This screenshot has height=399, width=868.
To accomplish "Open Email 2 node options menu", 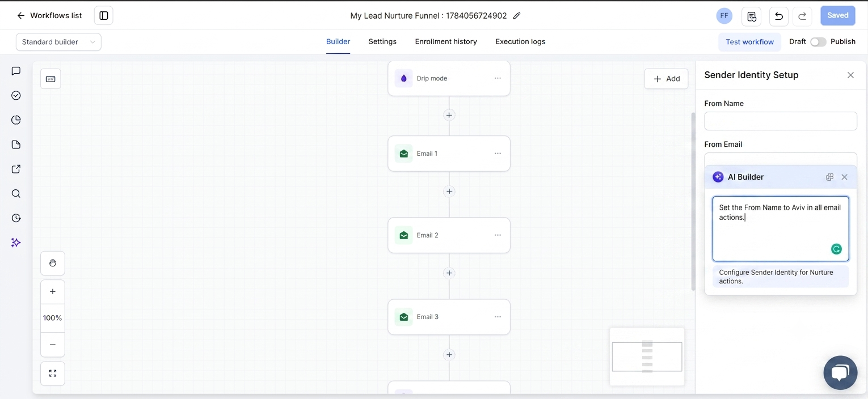I will [x=498, y=235].
